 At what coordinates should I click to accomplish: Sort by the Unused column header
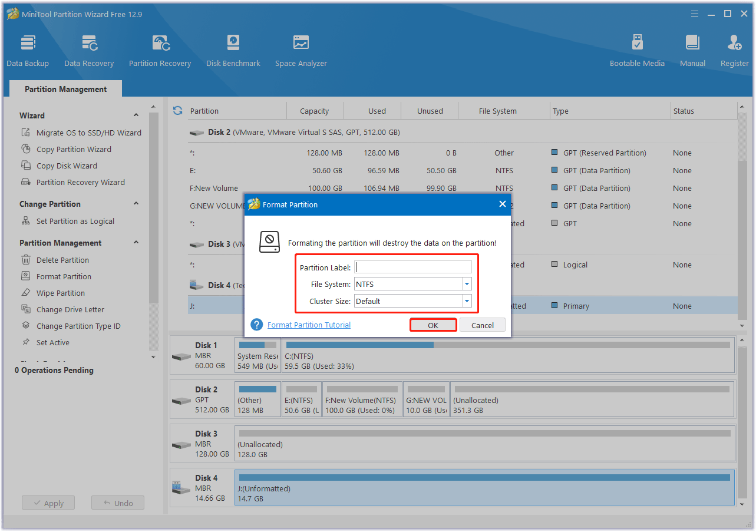pos(430,111)
